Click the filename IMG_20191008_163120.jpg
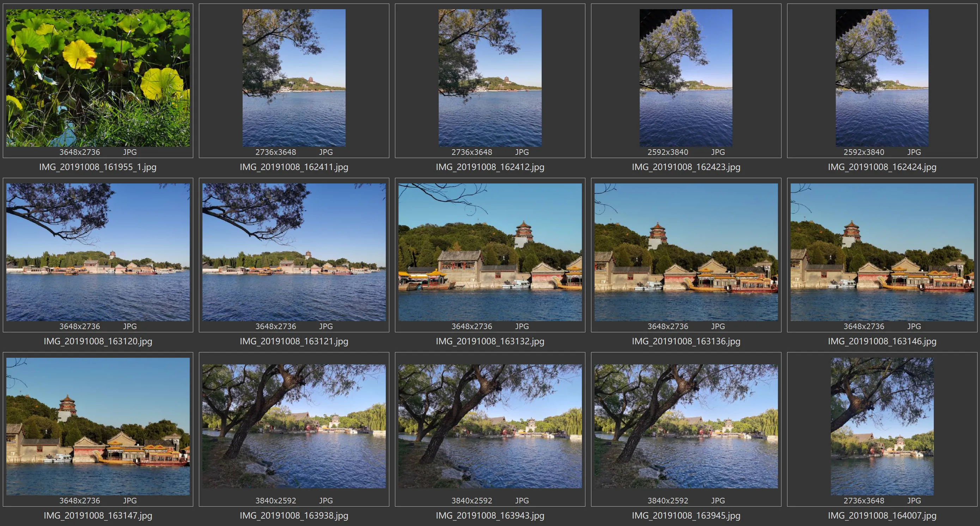Viewport: 980px width, 526px height. pos(98,341)
